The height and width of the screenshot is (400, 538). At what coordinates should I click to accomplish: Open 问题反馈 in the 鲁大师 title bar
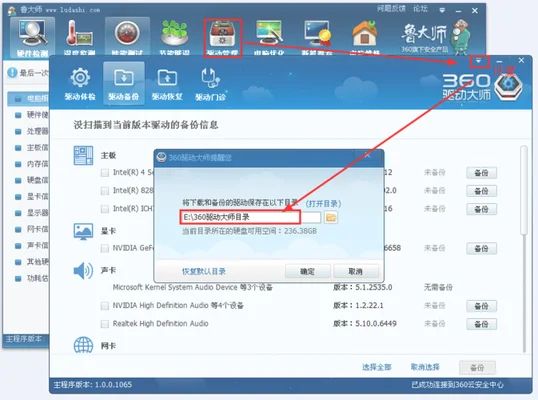pos(391,9)
